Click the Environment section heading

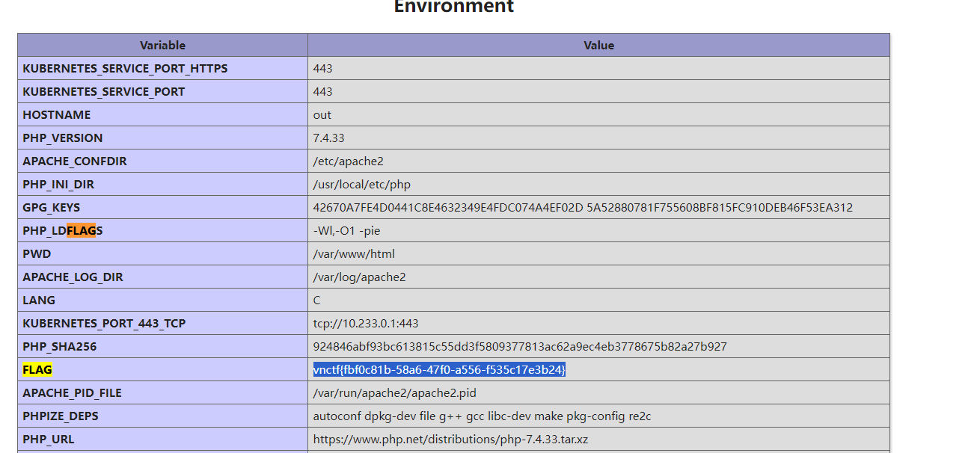point(454,6)
